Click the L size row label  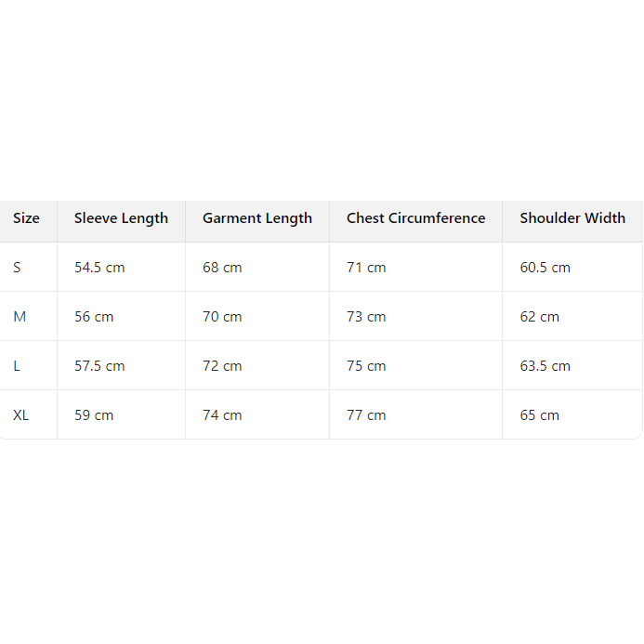click(17, 366)
